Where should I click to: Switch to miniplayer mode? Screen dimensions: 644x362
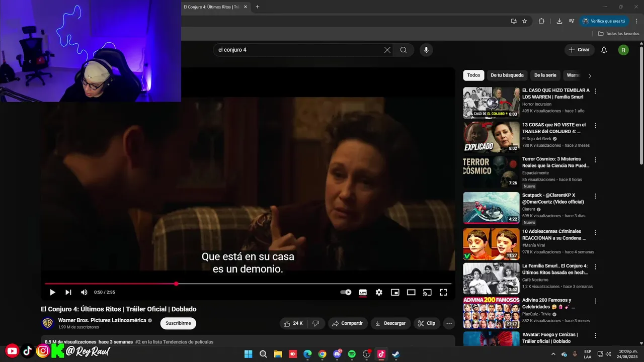pyautogui.click(x=395, y=292)
